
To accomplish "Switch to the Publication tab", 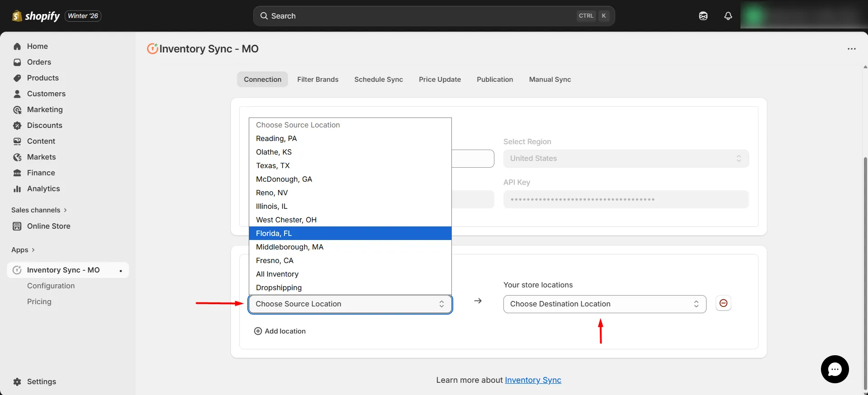I will click(495, 79).
